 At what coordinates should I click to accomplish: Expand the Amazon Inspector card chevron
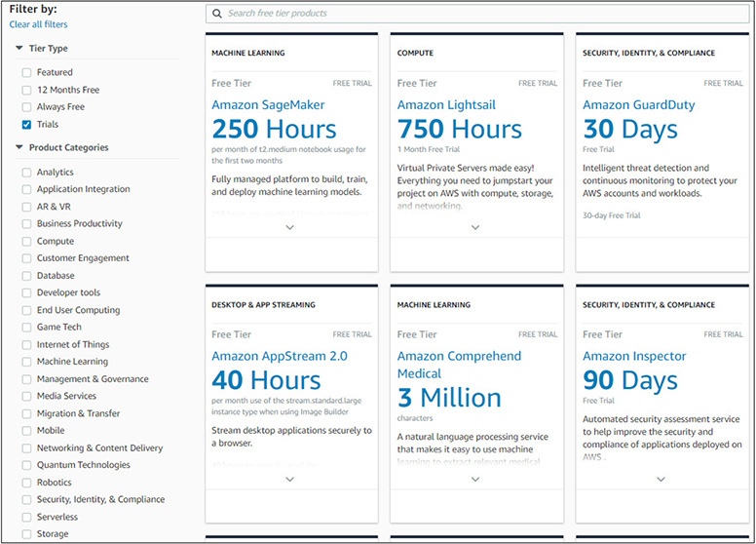pyautogui.click(x=661, y=479)
